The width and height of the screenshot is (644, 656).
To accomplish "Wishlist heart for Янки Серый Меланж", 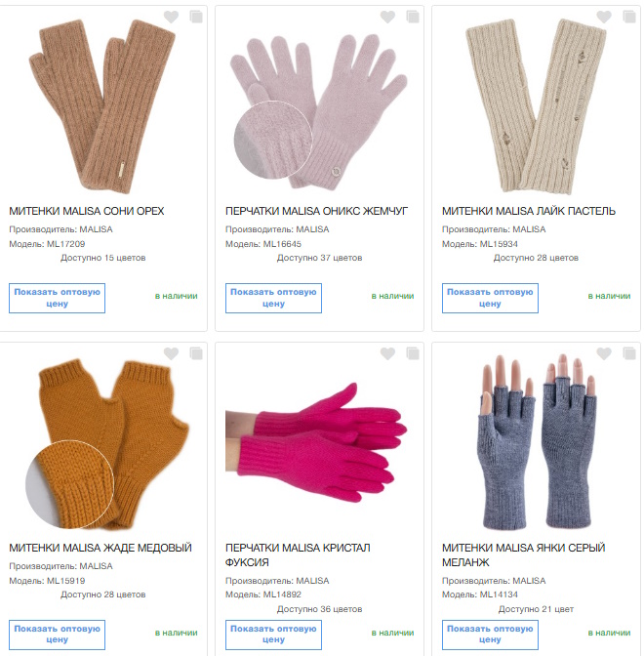I will (604, 354).
